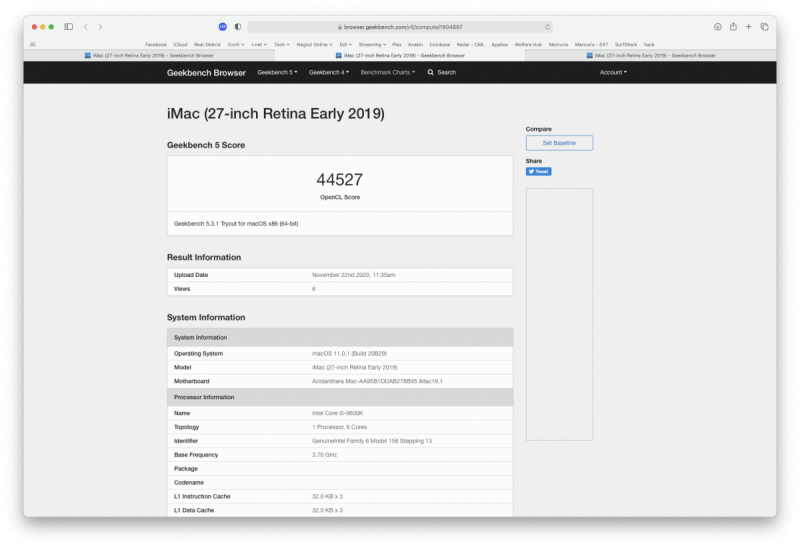The height and width of the screenshot is (548, 800).
Task: Open the downloads icon in toolbar
Action: coord(717,27)
